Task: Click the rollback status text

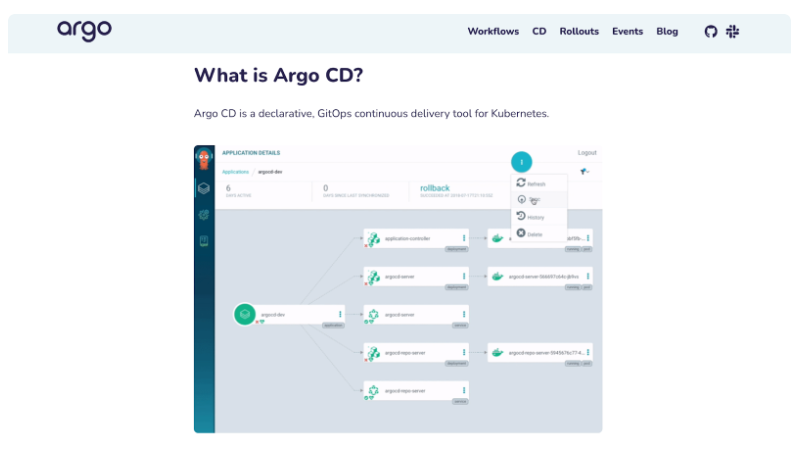Action: [x=434, y=188]
